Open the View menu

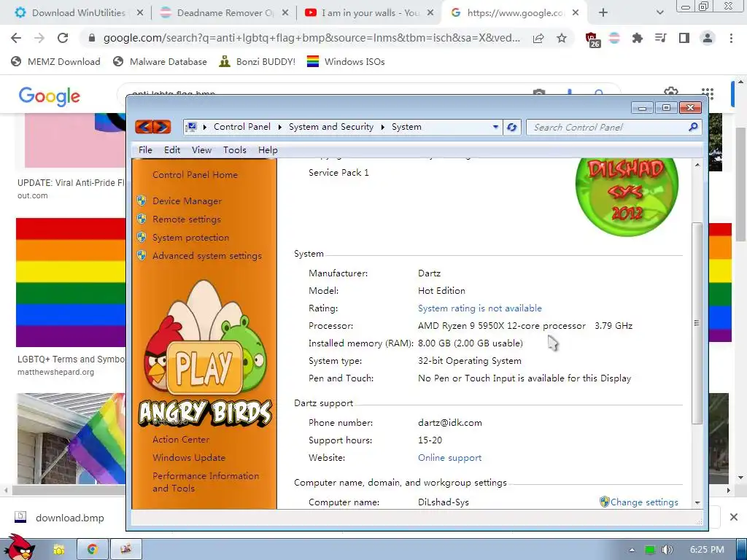pos(201,150)
